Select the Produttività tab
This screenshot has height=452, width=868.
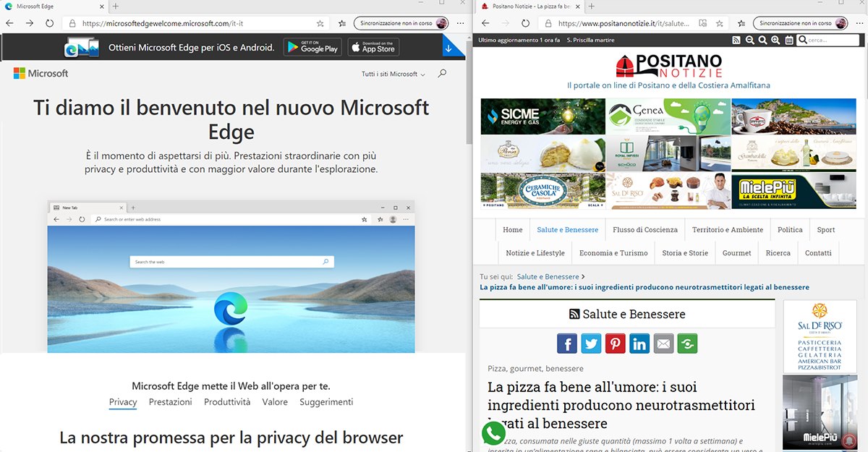point(227,402)
